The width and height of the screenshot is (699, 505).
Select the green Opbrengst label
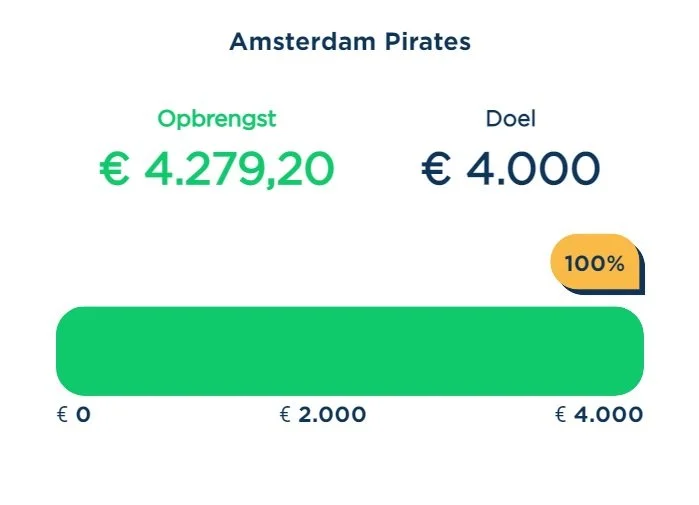pyautogui.click(x=217, y=119)
